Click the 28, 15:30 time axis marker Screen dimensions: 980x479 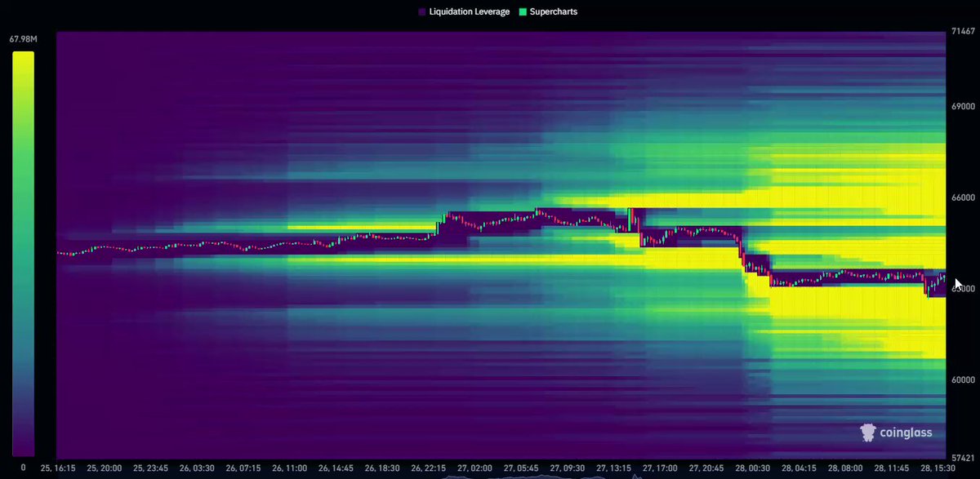point(938,468)
